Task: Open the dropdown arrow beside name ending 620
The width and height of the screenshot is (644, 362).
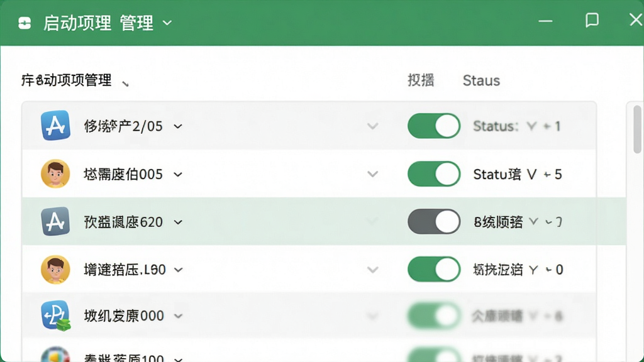Action: tap(178, 222)
